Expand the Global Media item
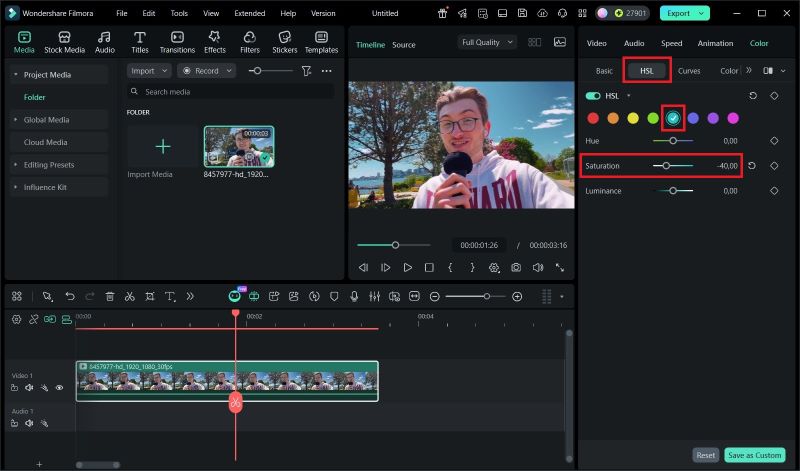 [x=16, y=119]
